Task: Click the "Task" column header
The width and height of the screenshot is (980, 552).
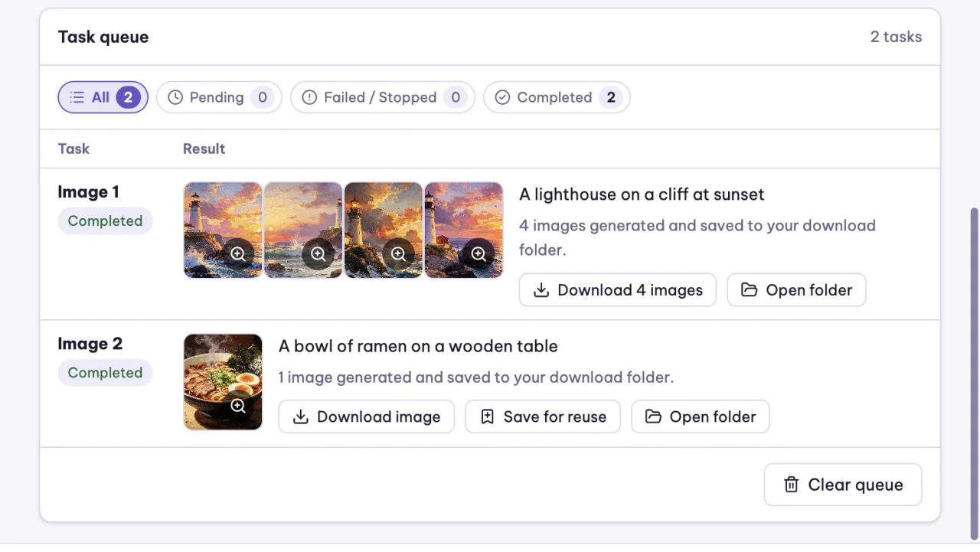Action: click(x=73, y=149)
